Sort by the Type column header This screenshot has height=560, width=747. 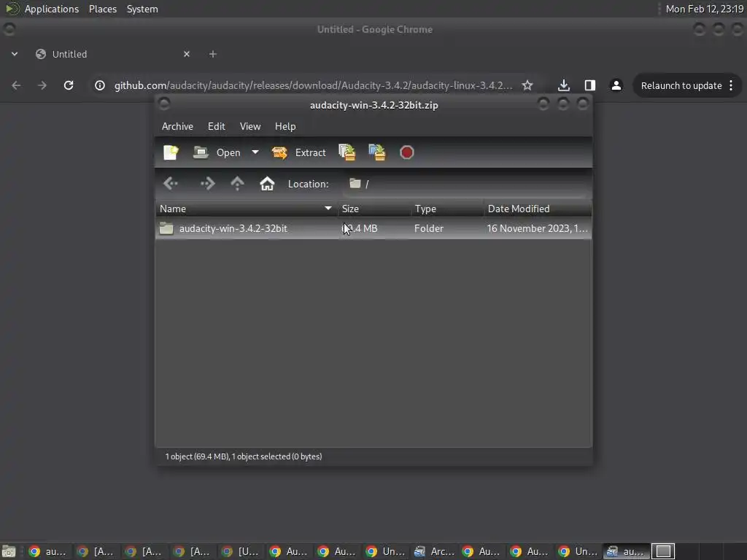(x=447, y=209)
